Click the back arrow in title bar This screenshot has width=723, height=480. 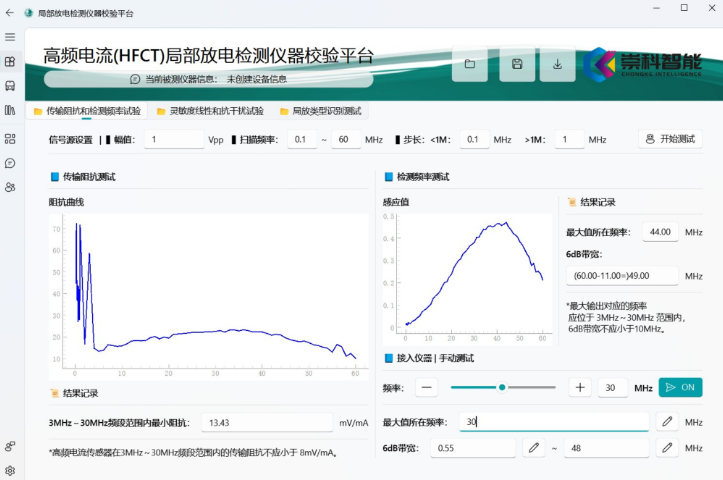10,13
